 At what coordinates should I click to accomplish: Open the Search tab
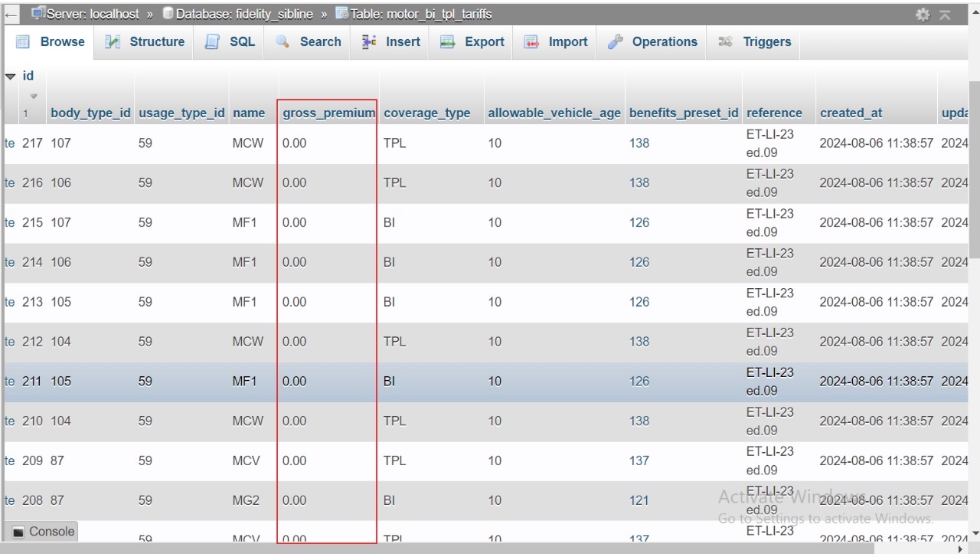click(309, 42)
